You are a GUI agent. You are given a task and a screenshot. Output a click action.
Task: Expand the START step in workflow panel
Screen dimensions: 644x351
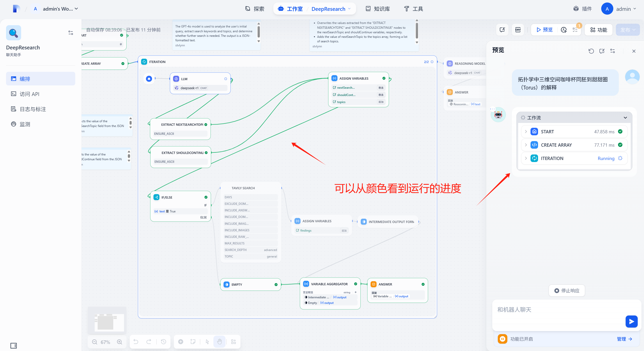[x=526, y=132]
